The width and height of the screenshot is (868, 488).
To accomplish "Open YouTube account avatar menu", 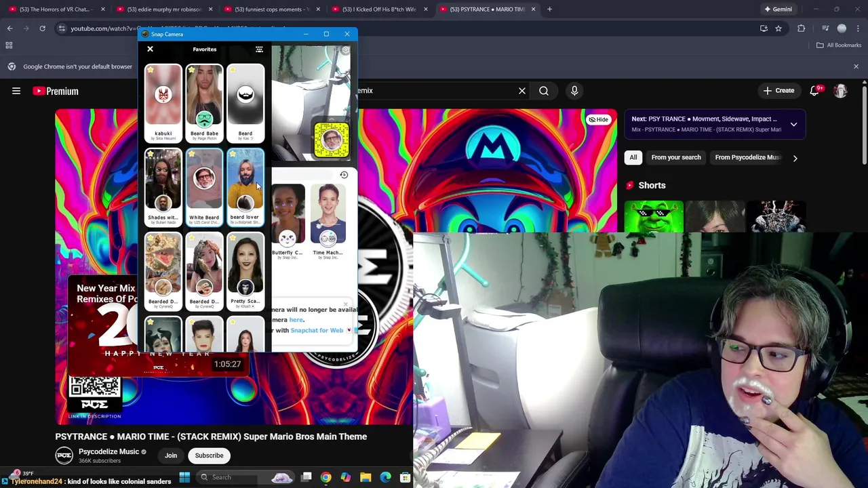I will [841, 91].
